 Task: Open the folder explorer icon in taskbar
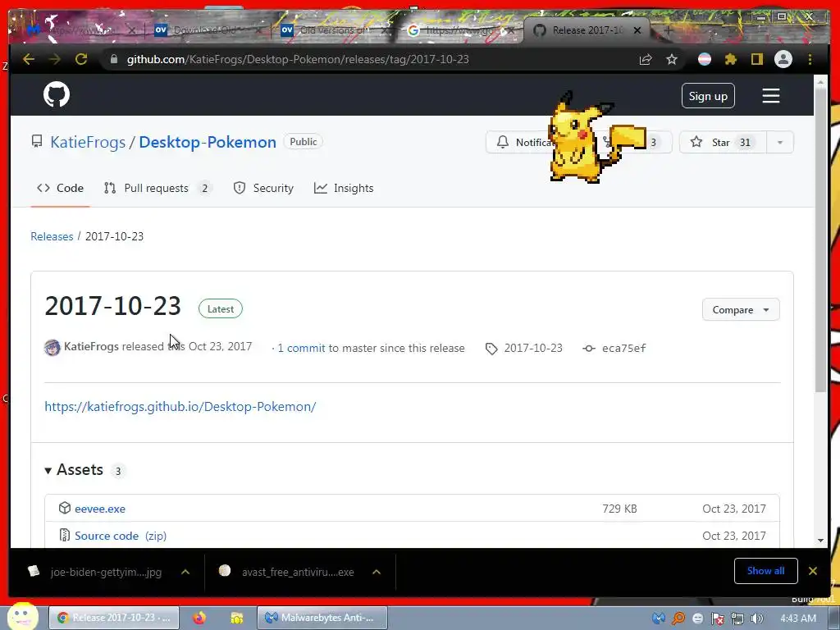[236, 618]
